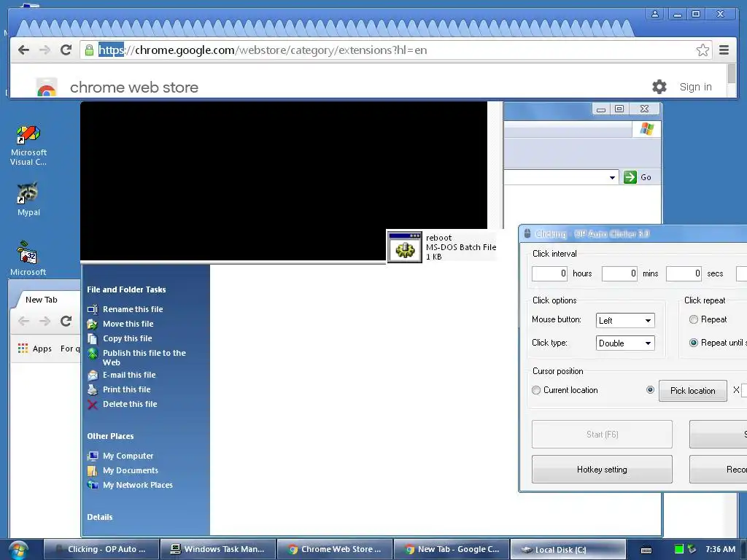
Task: Click Start (F6) button
Action: tap(602, 435)
